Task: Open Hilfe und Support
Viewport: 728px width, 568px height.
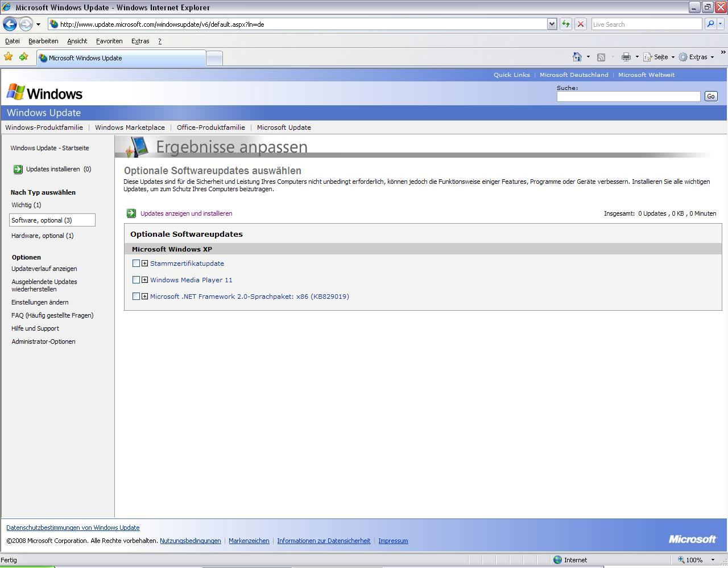Action: pyautogui.click(x=35, y=328)
